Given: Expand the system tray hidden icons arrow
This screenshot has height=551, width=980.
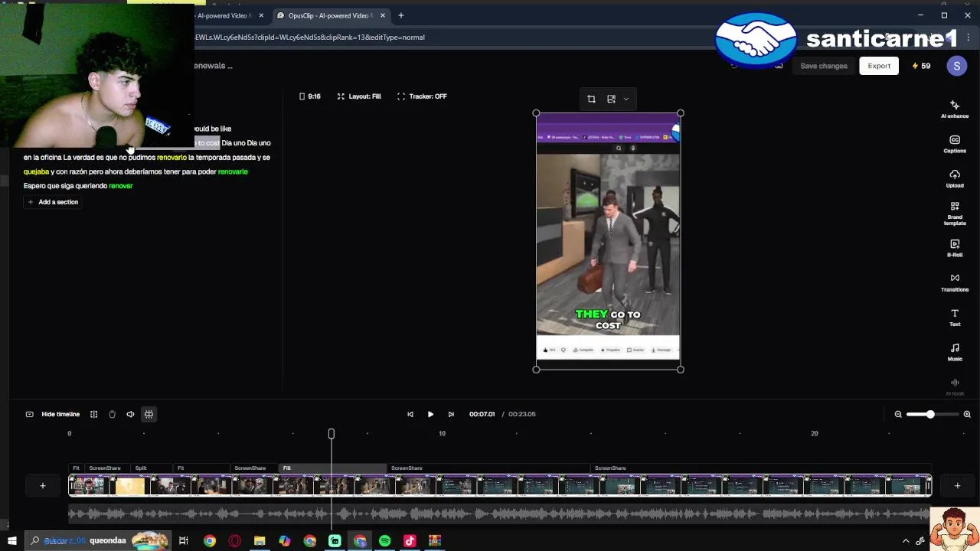Looking at the screenshot, I should (906, 541).
